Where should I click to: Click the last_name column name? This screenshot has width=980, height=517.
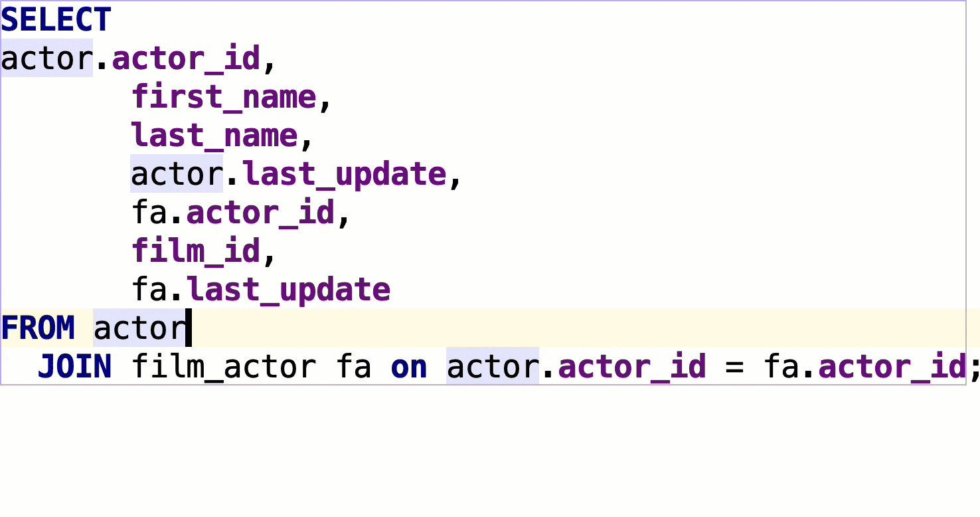(x=214, y=136)
